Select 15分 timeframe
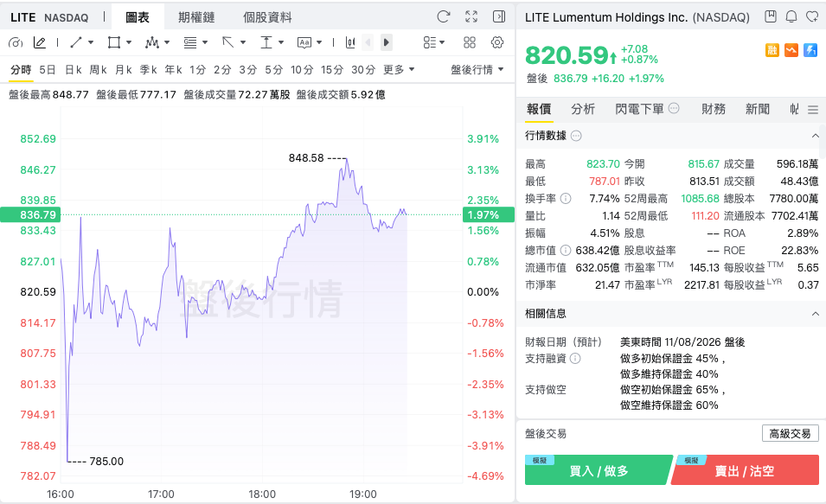The width and height of the screenshot is (826, 504). click(x=332, y=69)
